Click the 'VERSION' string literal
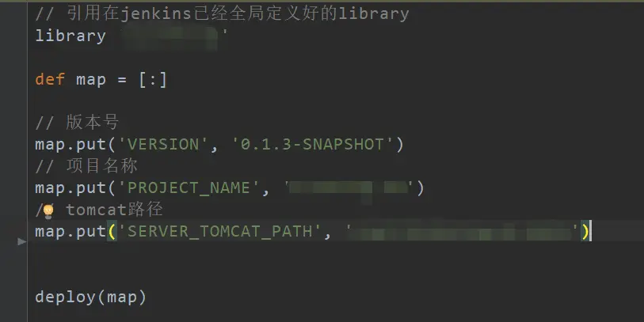Viewport: 644px width, 322px height. pos(163,145)
